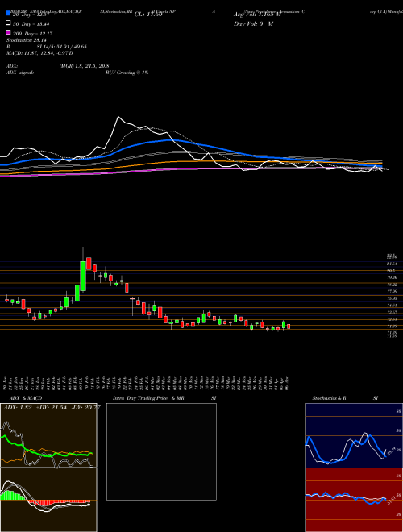Click the 20.5 price axis label

[x=391, y=271]
